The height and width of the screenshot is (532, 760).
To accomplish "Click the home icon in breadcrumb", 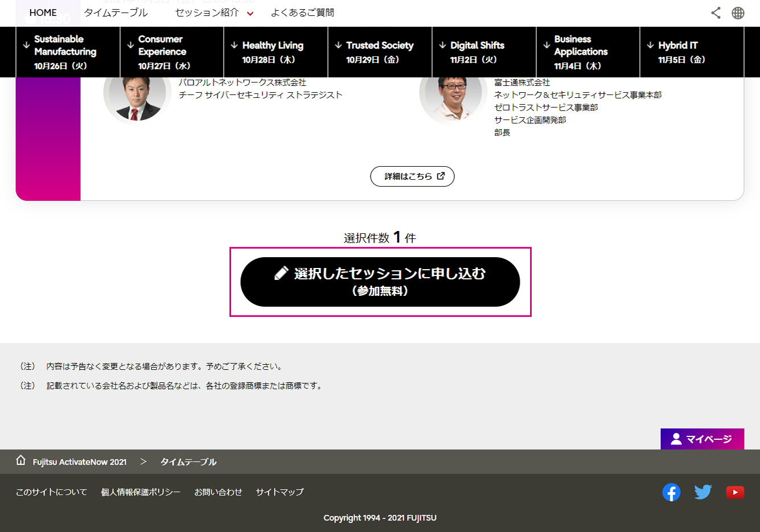I will [21, 460].
